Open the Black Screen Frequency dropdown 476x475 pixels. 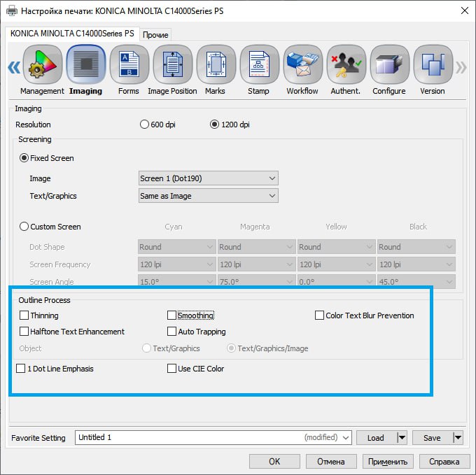click(x=416, y=264)
